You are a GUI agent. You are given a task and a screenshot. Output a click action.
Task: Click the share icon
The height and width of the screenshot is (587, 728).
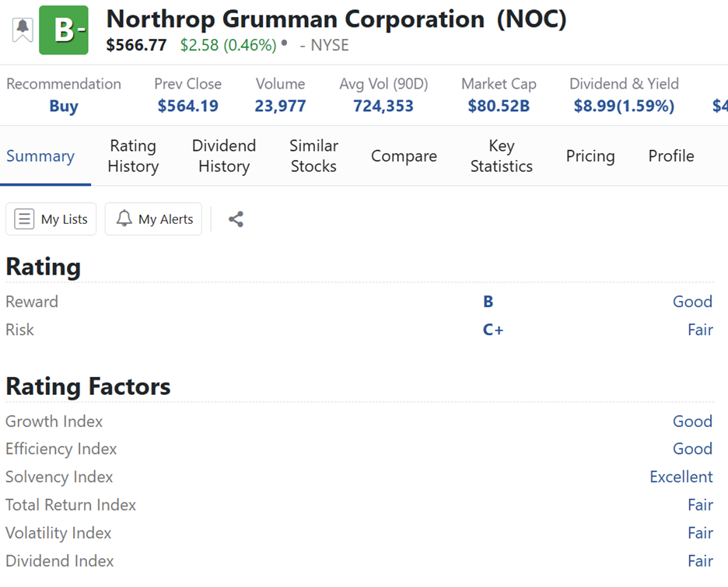coord(236,219)
